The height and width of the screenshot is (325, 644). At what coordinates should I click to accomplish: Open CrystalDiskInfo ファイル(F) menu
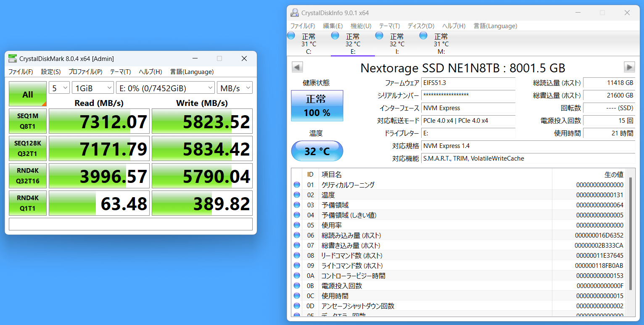click(x=303, y=26)
